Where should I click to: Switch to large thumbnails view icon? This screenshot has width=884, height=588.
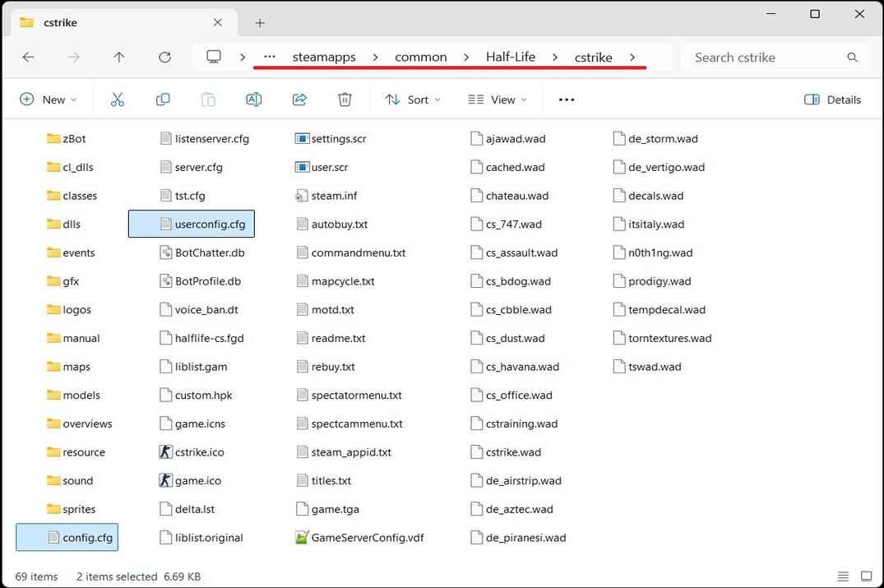(x=867, y=576)
